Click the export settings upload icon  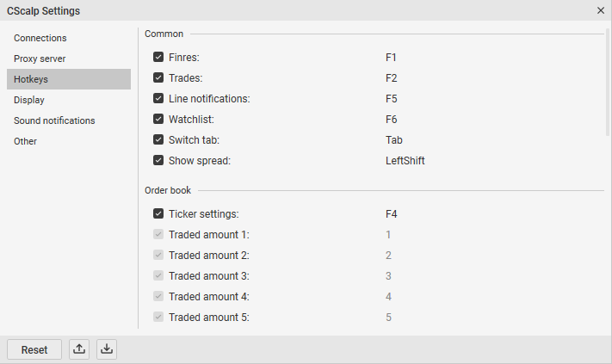pos(79,349)
